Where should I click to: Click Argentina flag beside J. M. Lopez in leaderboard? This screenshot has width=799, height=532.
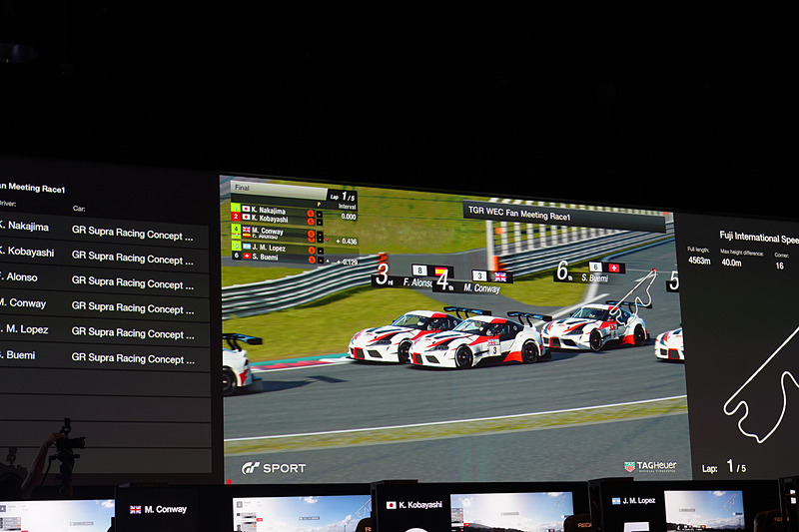pos(247,247)
